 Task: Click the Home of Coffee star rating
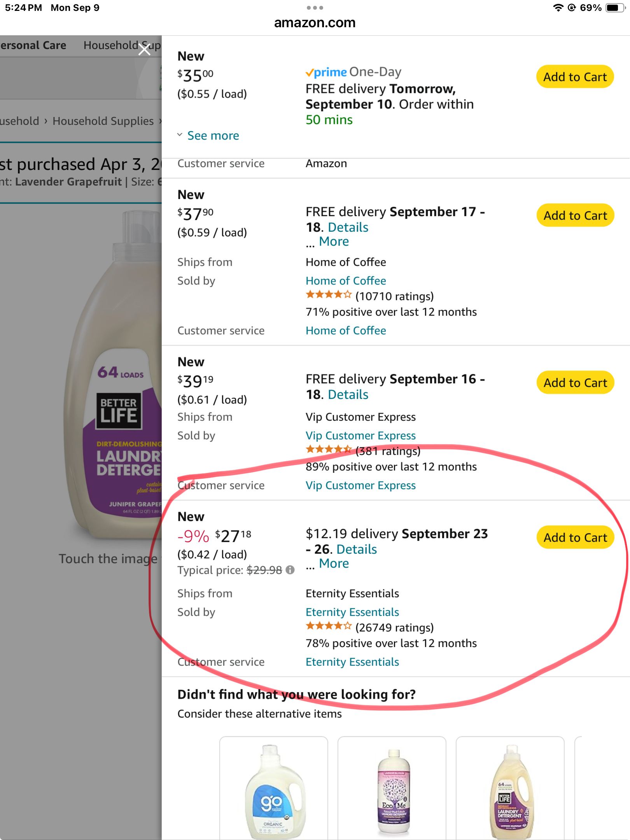click(x=329, y=295)
